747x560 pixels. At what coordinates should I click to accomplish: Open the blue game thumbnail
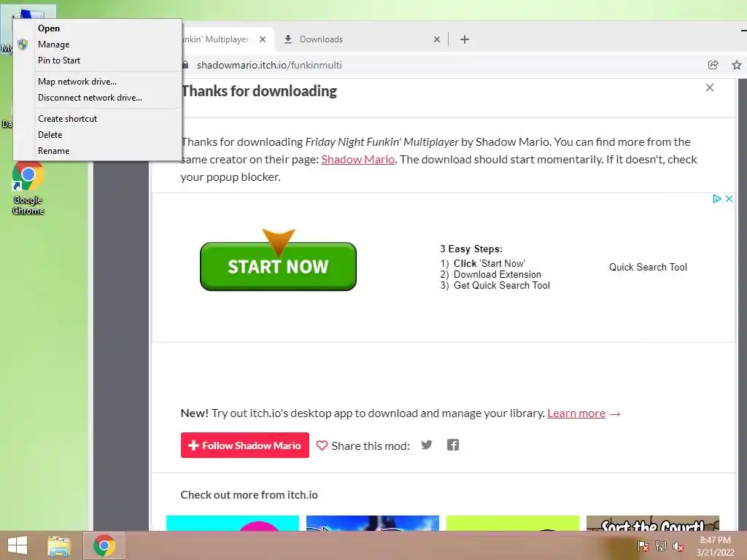373,523
